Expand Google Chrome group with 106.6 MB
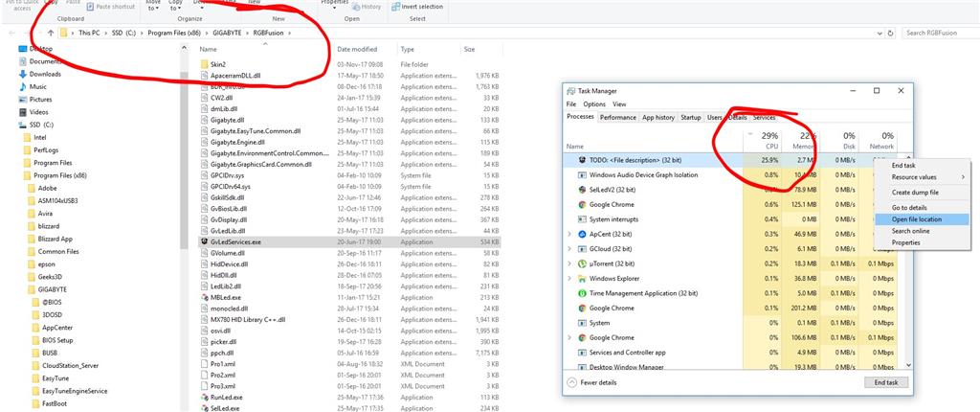 pyautogui.click(x=568, y=337)
